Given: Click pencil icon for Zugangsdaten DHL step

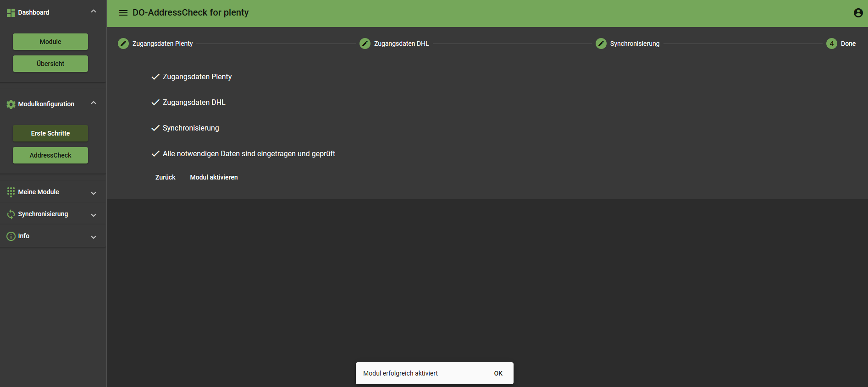Looking at the screenshot, I should [x=365, y=44].
